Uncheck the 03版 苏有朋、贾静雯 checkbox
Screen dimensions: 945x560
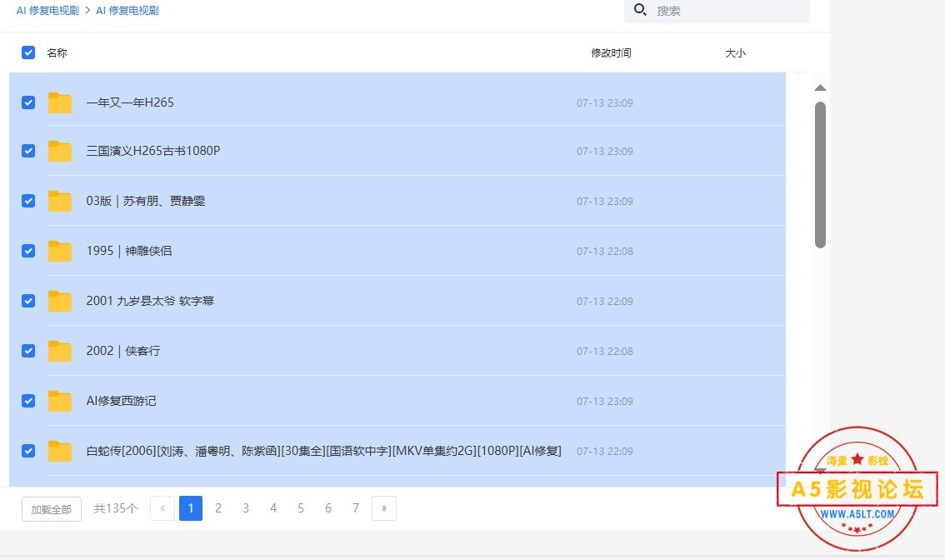click(x=28, y=201)
